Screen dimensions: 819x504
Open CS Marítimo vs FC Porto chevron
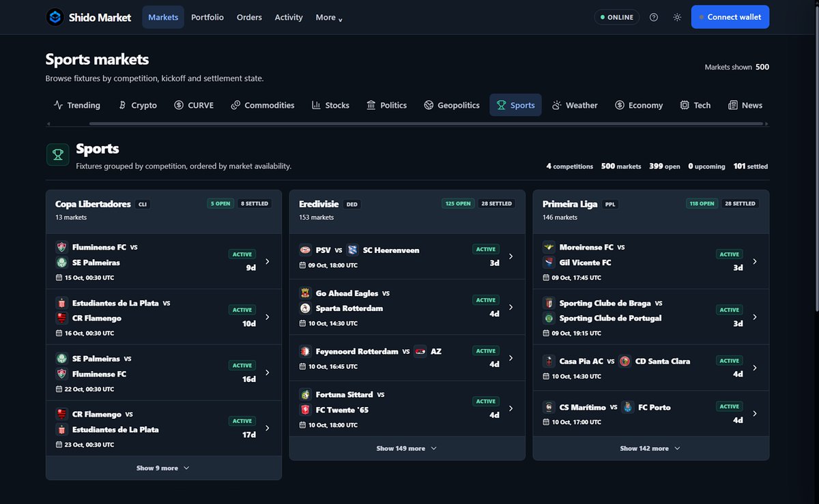[754, 413]
